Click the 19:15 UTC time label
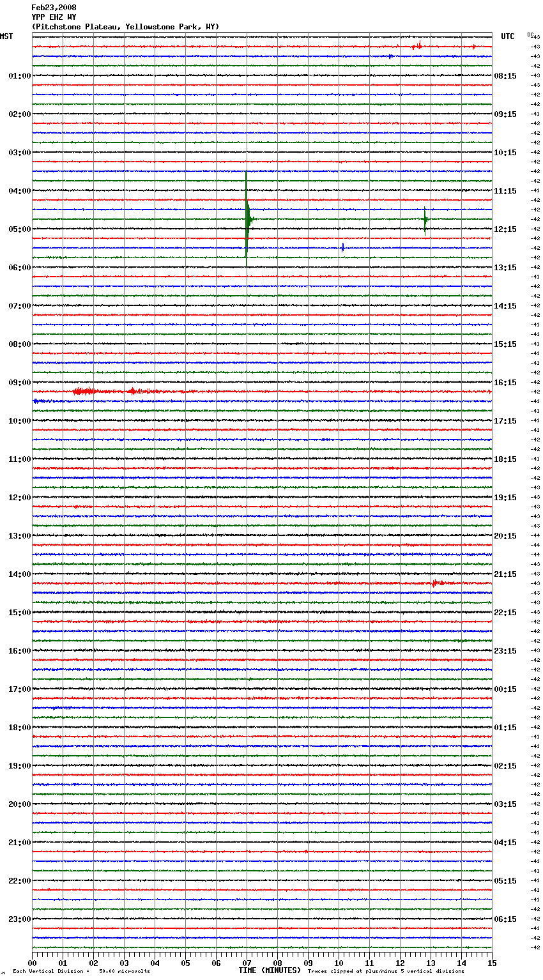 click(x=505, y=498)
